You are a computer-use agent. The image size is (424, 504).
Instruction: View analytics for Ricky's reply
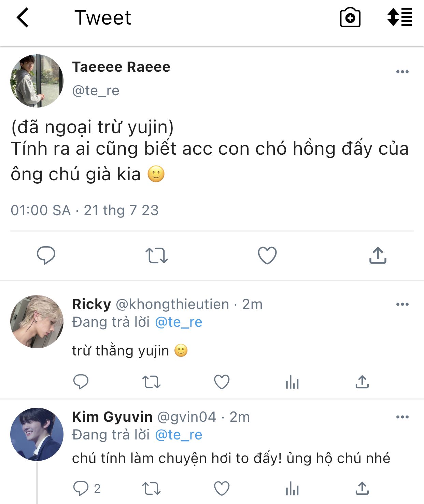tap(292, 382)
